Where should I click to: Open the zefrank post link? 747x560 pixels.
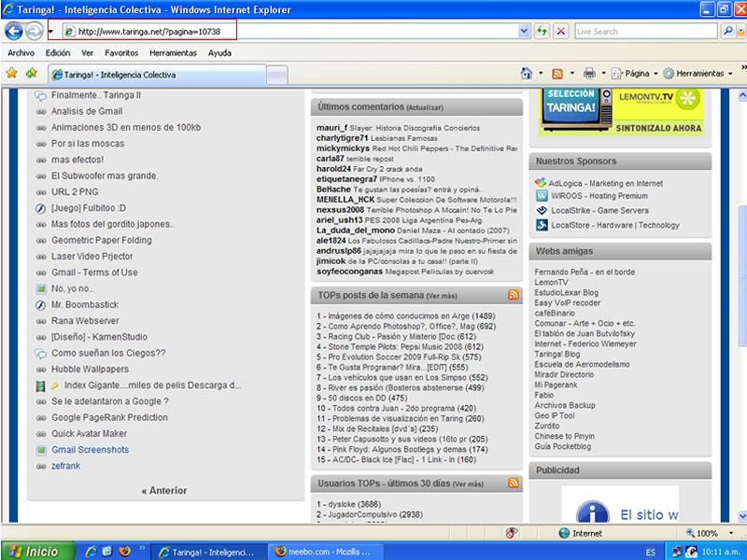click(x=65, y=466)
